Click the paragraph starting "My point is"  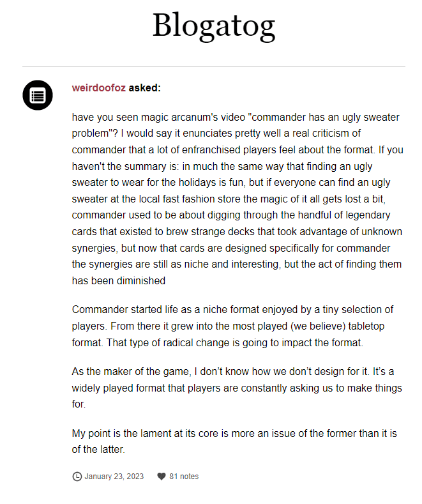pos(234,441)
